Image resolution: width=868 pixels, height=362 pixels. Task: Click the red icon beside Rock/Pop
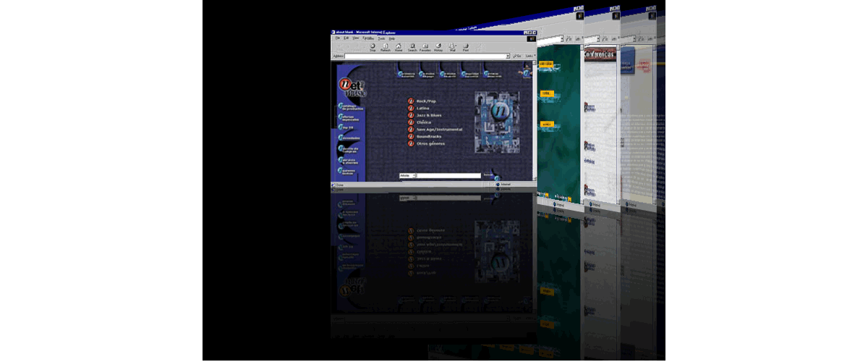pyautogui.click(x=410, y=101)
